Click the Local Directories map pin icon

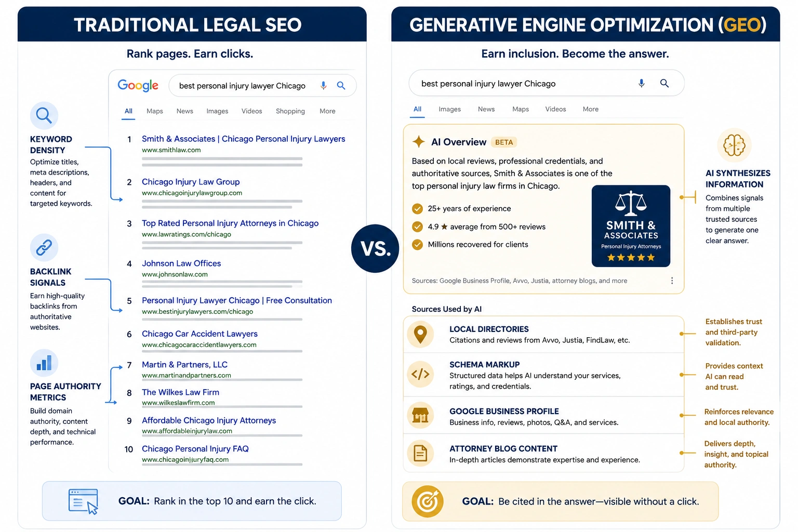click(420, 334)
